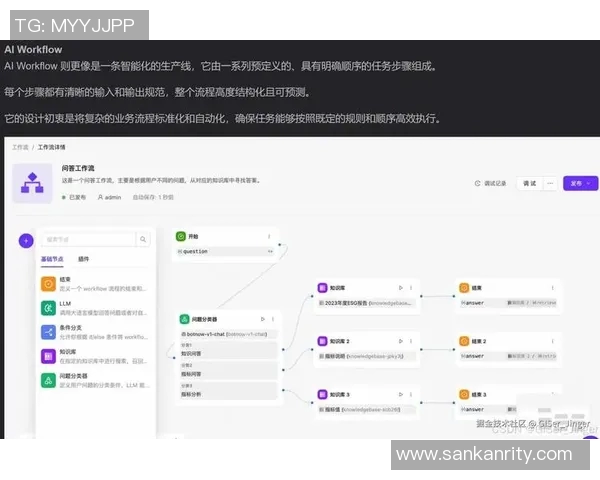This screenshot has height=480, width=600.
Task: Click the node search input field
Action: tap(88, 239)
